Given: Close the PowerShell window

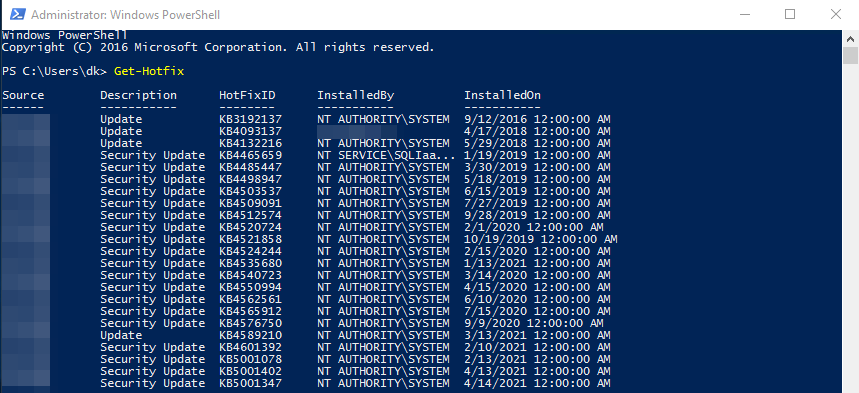Looking at the screenshot, I should (835, 14).
